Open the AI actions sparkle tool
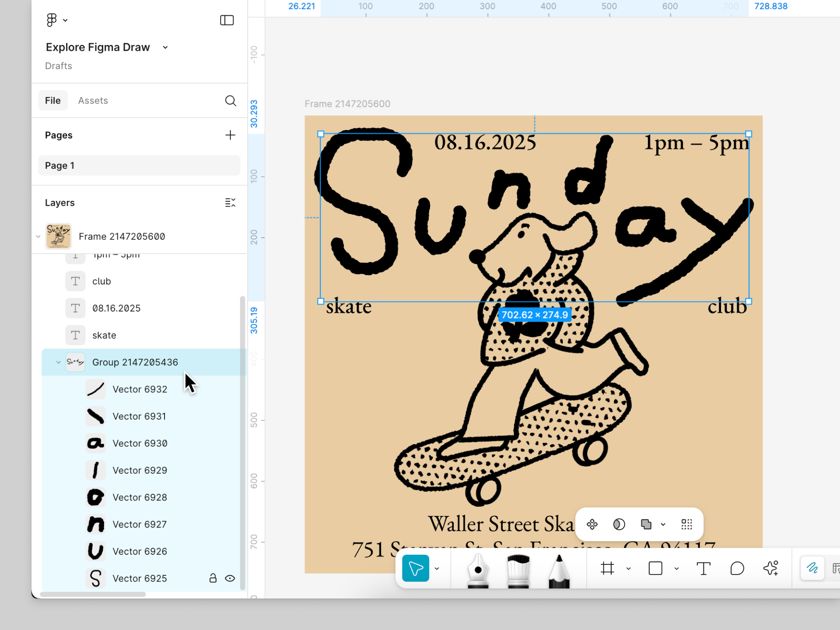This screenshot has height=630, width=840. (771, 568)
